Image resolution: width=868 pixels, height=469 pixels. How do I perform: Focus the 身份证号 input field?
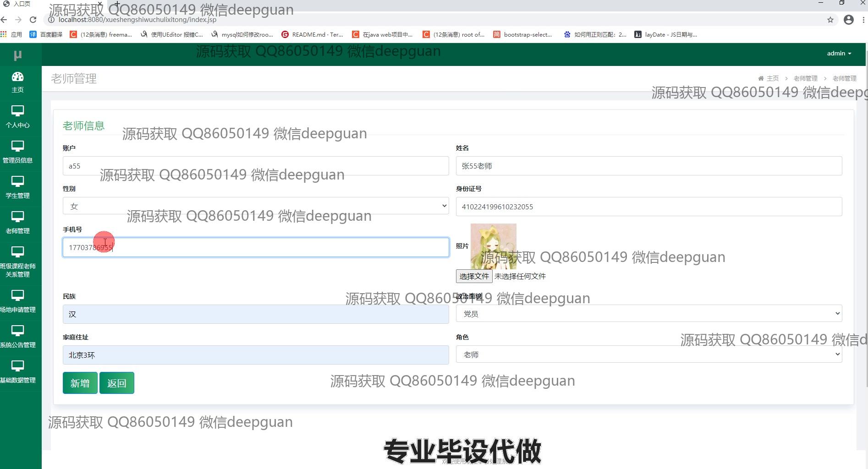coord(648,207)
